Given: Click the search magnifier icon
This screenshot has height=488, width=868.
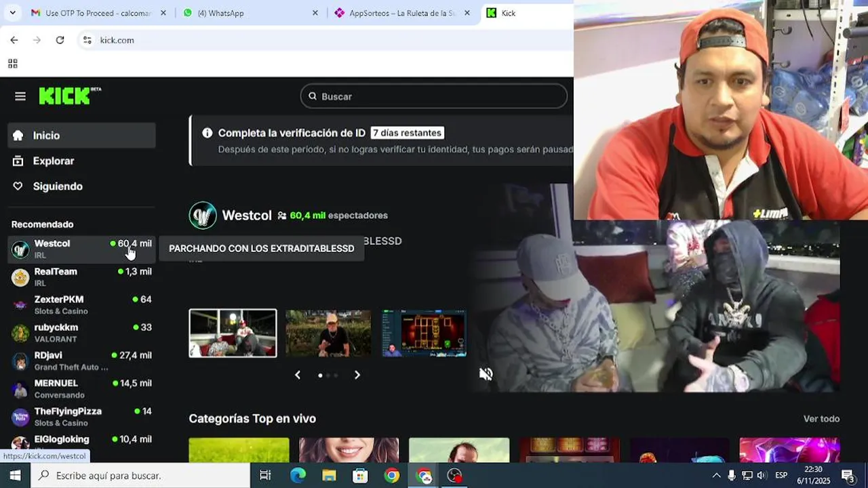Looking at the screenshot, I should click(x=313, y=96).
